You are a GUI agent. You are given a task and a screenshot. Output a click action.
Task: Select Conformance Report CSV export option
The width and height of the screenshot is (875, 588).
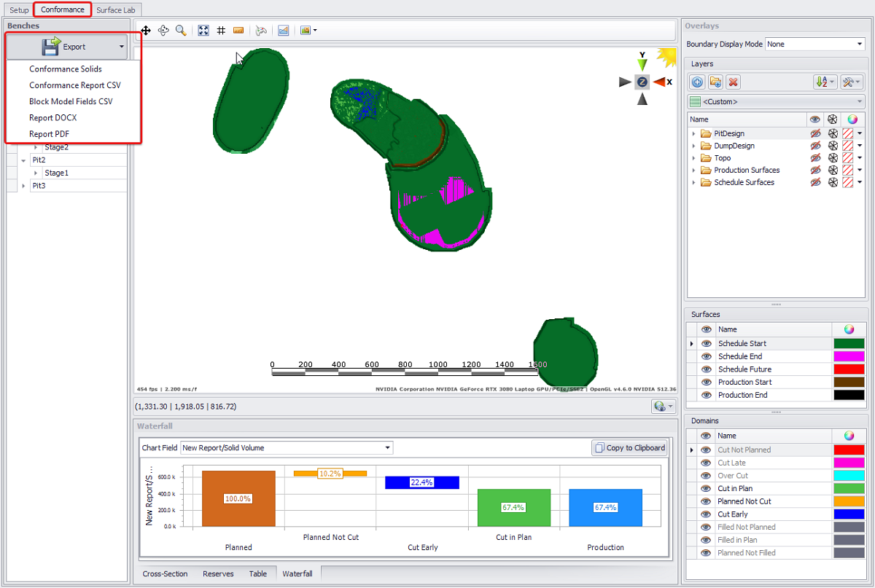[74, 85]
